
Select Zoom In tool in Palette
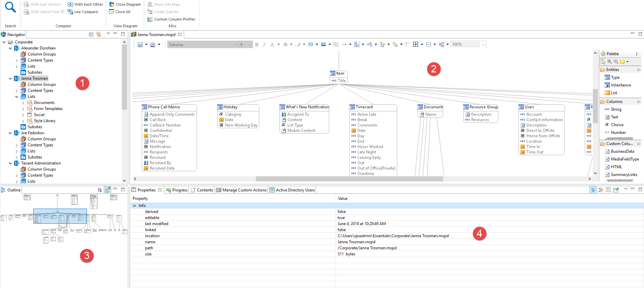(x=610, y=62)
